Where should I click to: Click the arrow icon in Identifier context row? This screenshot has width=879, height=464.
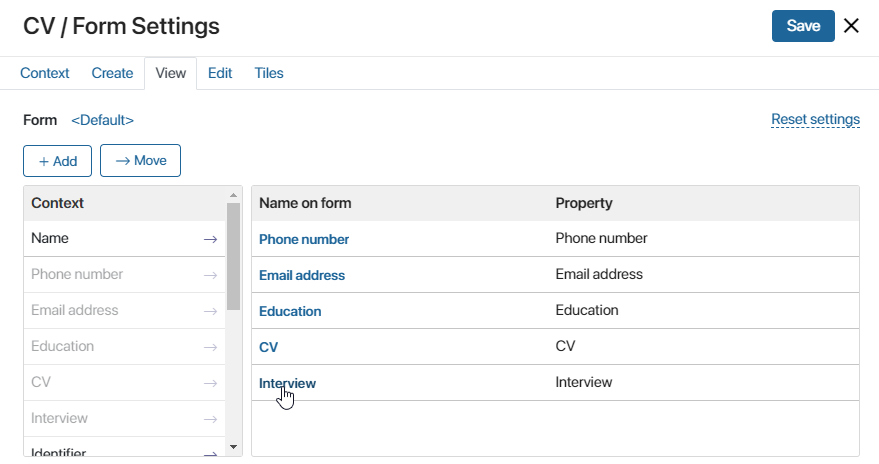point(210,454)
